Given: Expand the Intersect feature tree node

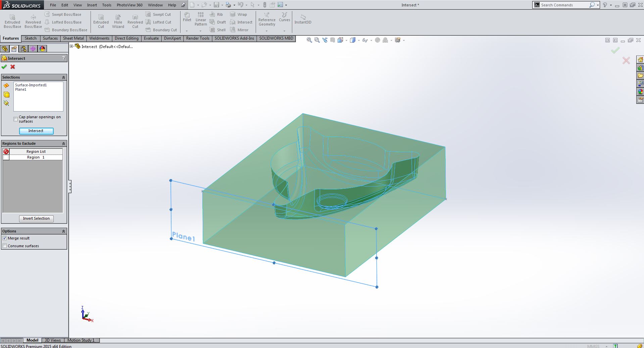Looking at the screenshot, I should click(x=71, y=46).
